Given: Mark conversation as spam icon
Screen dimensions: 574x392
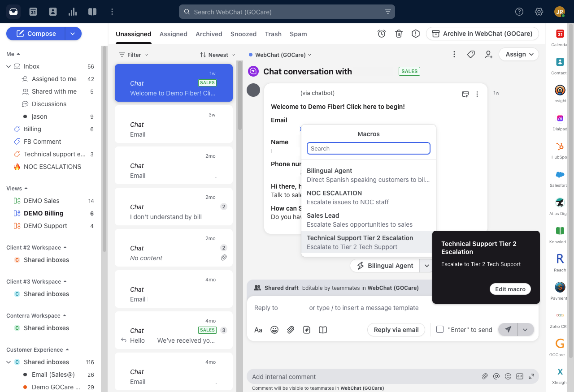Looking at the screenshot, I should pos(416,34).
